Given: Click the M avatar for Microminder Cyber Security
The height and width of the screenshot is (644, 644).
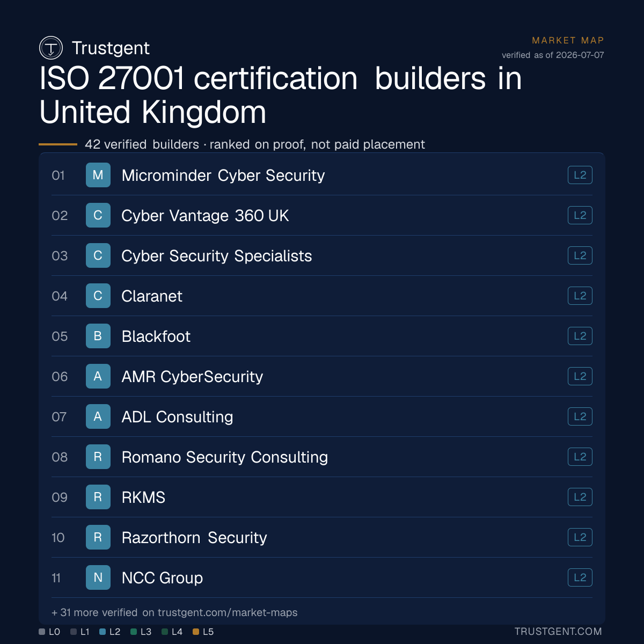Looking at the screenshot, I should coord(98,175).
